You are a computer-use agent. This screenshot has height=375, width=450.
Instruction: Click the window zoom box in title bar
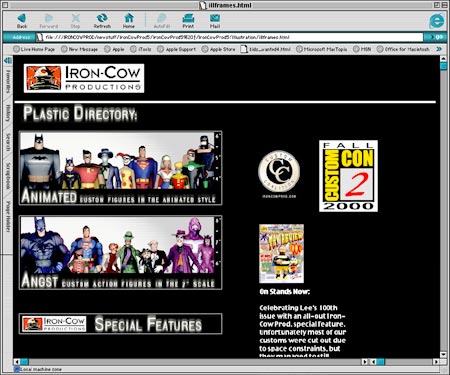437,5
